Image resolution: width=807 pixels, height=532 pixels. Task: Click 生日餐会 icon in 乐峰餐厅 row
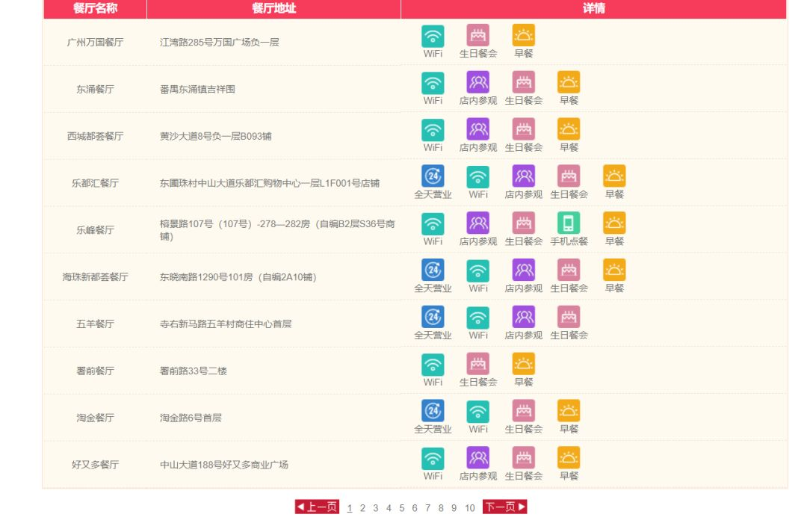click(x=523, y=223)
